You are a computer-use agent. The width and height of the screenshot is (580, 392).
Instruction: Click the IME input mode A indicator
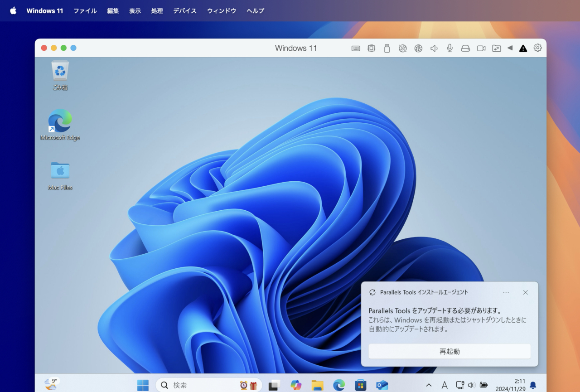pyautogui.click(x=445, y=385)
